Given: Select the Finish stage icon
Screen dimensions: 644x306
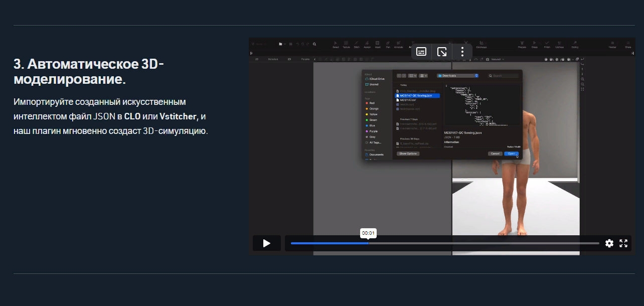Looking at the screenshot, I should (x=547, y=44).
